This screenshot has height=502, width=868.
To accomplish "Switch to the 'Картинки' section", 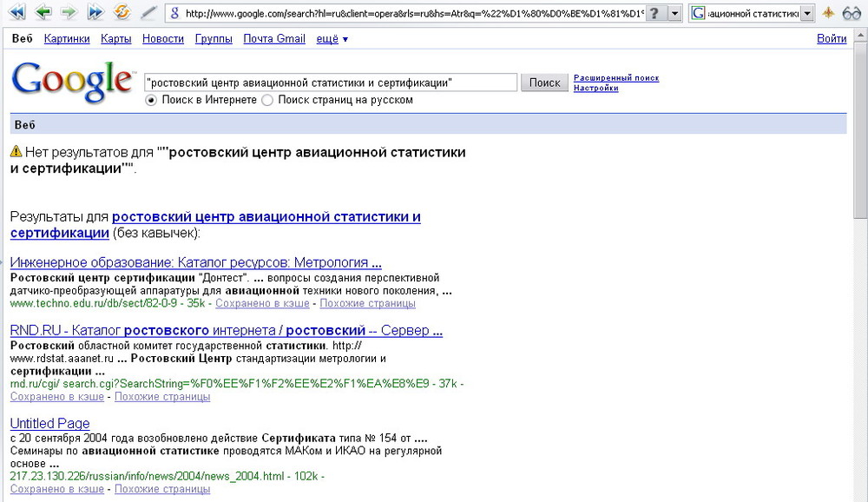I will (x=67, y=38).
